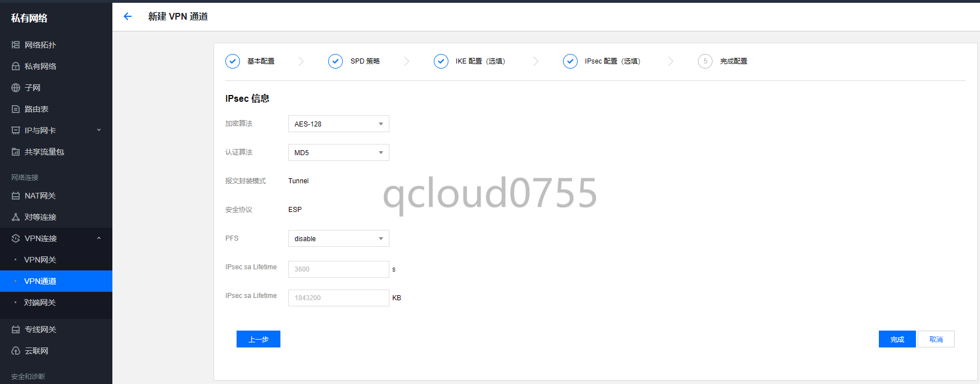
Task: Select VPN网关 in the sidebar
Action: [x=40, y=260]
